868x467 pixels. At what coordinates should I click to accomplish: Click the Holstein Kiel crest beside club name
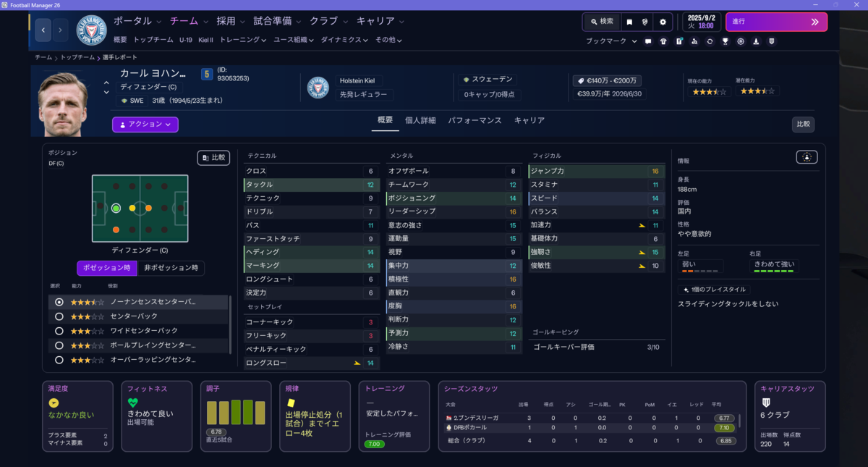pyautogui.click(x=318, y=88)
